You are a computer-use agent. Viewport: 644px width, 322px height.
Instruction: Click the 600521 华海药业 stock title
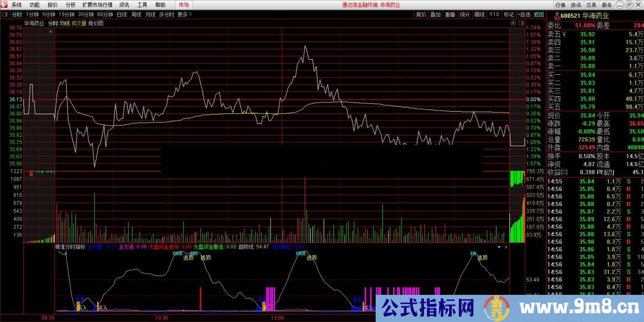(x=585, y=16)
